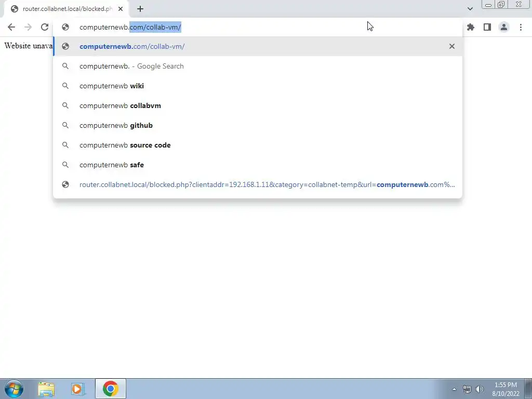Click the Show desktop strip
This screenshot has height=399, width=532.
(x=528, y=389)
